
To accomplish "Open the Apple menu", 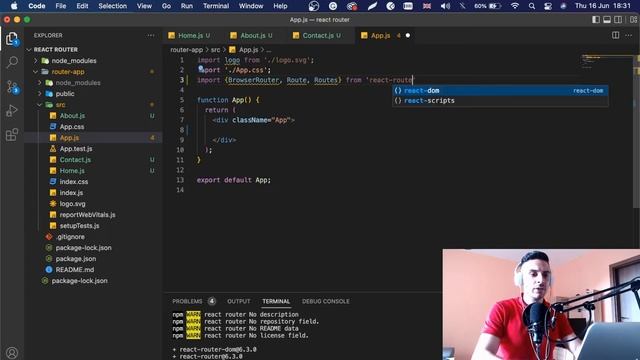I will pos(14,6).
